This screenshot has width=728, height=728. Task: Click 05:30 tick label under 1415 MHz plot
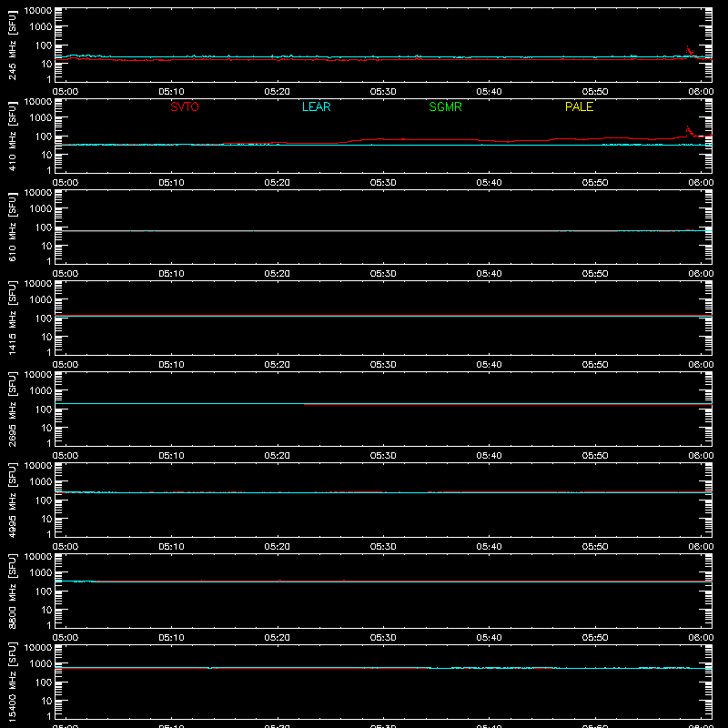point(383,365)
